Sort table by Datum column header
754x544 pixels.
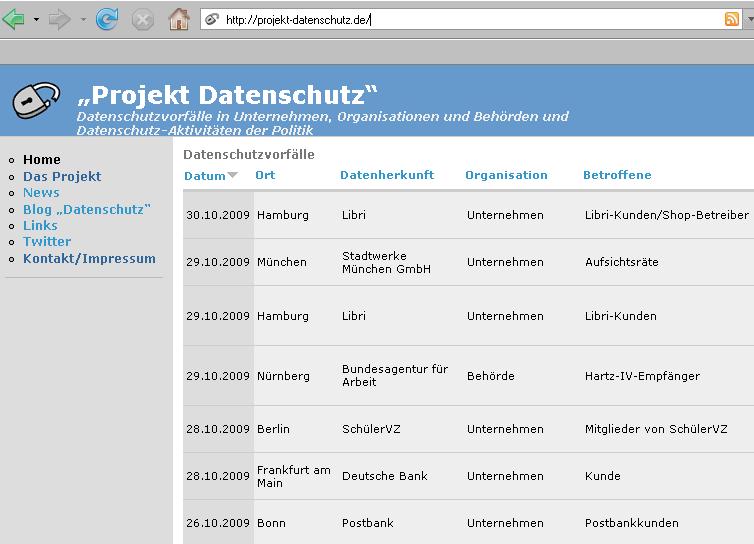(205, 176)
